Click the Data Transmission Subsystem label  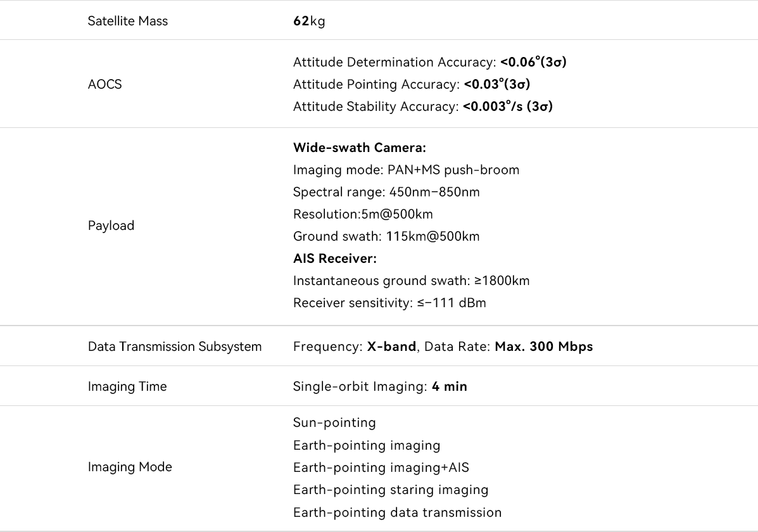175,346
